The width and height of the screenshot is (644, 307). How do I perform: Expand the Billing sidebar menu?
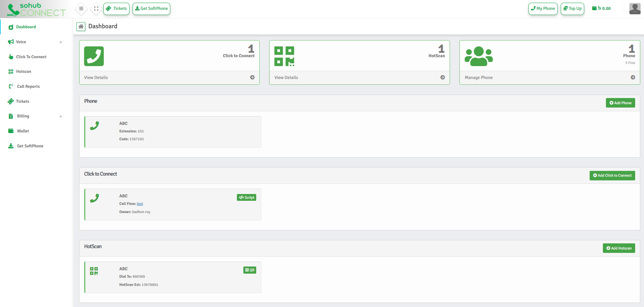coord(60,116)
